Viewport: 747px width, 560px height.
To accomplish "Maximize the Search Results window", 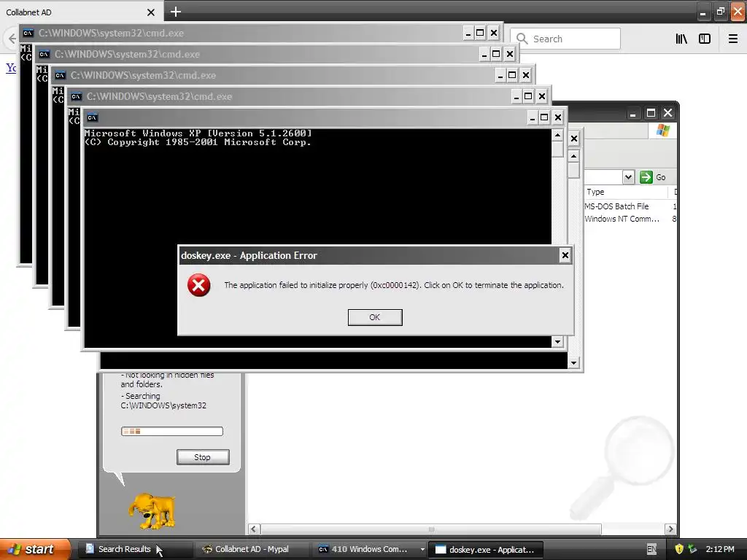I will pyautogui.click(x=651, y=113).
